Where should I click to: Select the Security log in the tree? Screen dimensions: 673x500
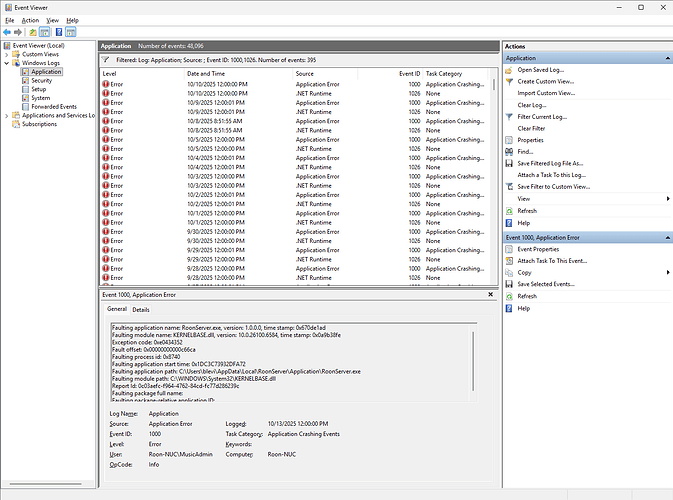click(x=41, y=81)
